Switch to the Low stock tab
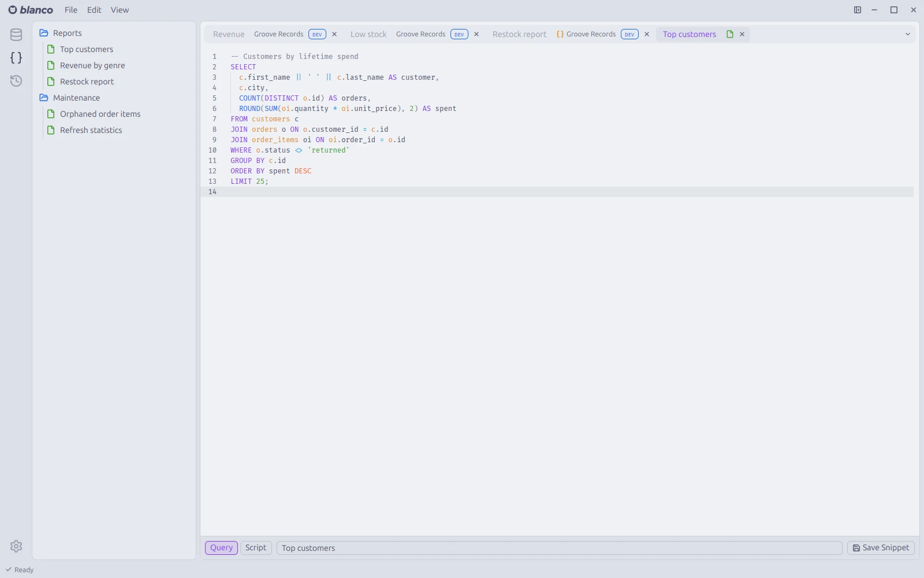 pyautogui.click(x=368, y=34)
